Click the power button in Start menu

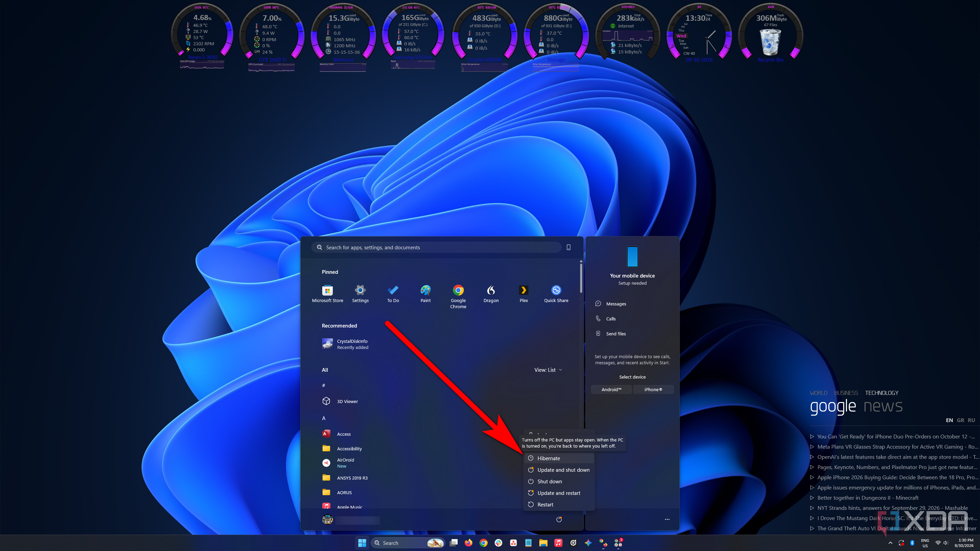click(x=559, y=519)
